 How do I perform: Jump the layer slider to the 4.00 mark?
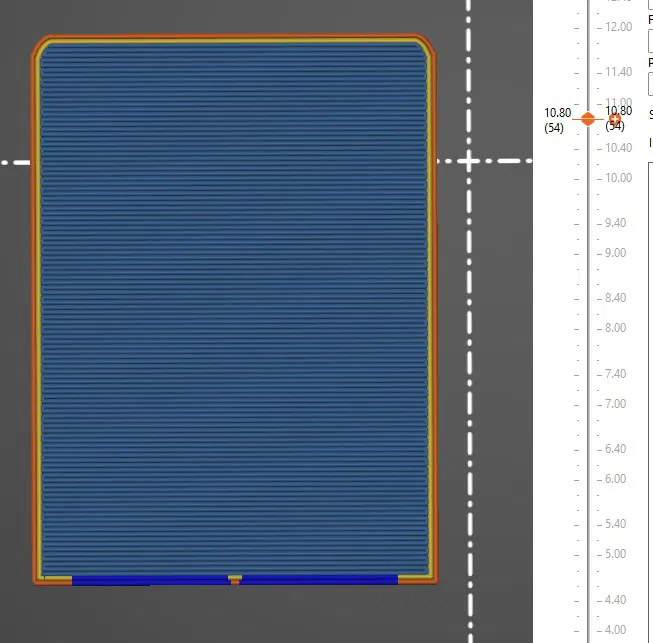pos(616,630)
